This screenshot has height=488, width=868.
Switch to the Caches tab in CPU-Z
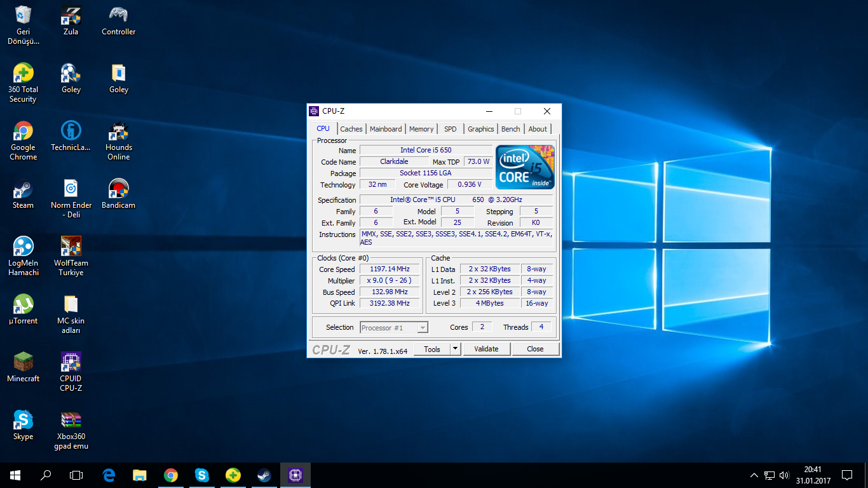351,128
